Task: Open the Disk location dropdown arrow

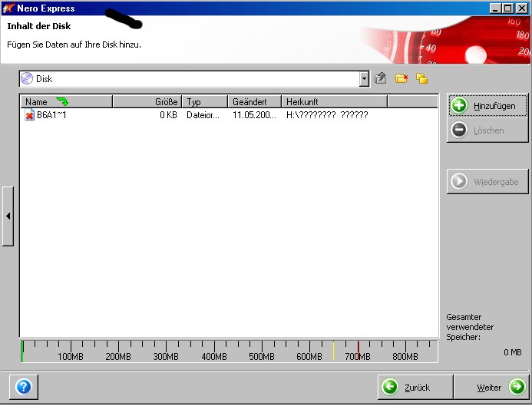Action: click(364, 79)
